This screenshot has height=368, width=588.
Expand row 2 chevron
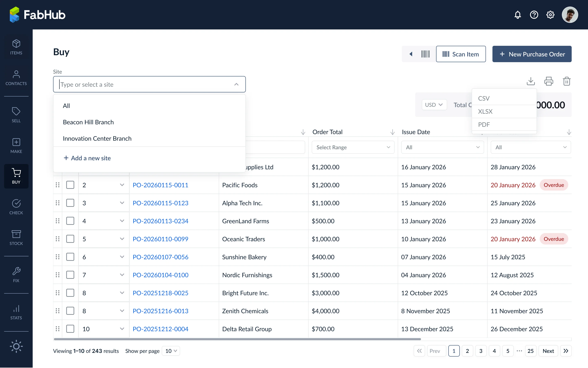pos(122,185)
